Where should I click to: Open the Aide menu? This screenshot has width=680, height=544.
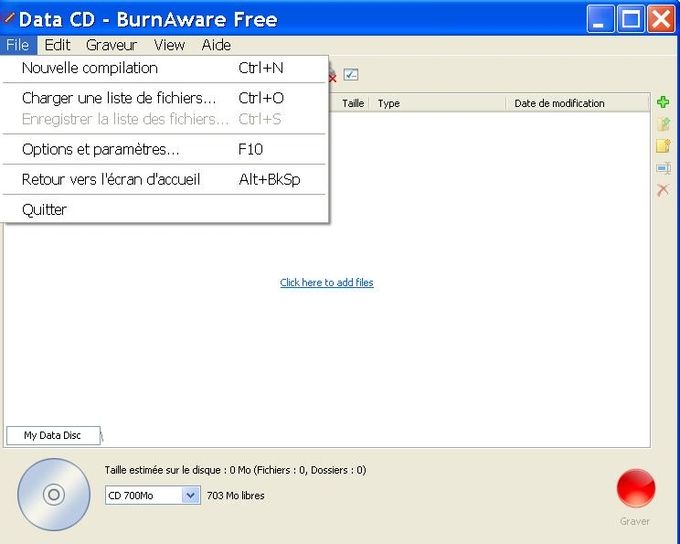pyautogui.click(x=216, y=45)
